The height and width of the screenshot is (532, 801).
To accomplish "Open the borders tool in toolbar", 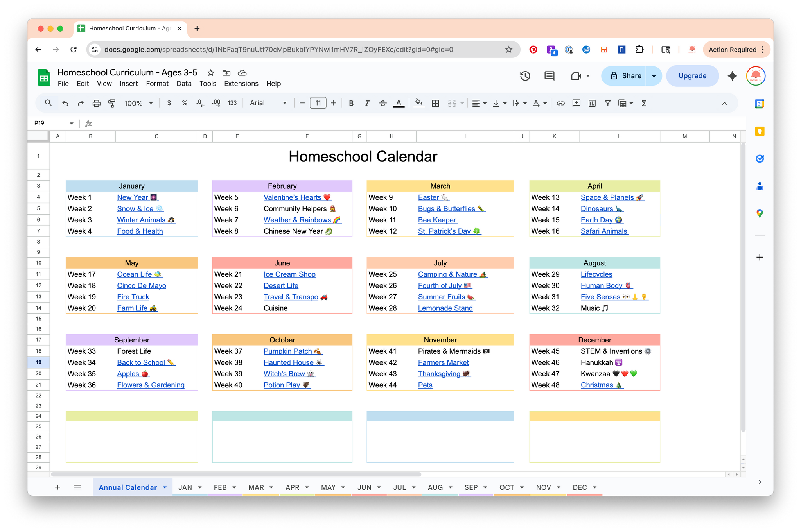I will tap(435, 103).
